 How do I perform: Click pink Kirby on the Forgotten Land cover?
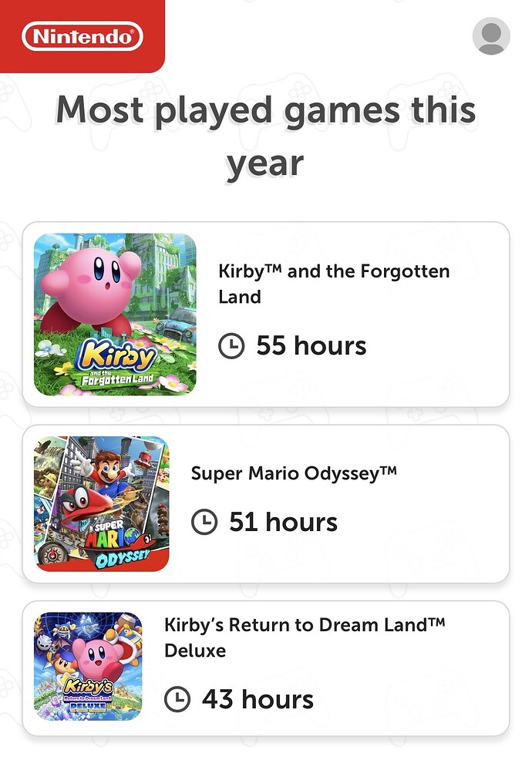point(93,279)
